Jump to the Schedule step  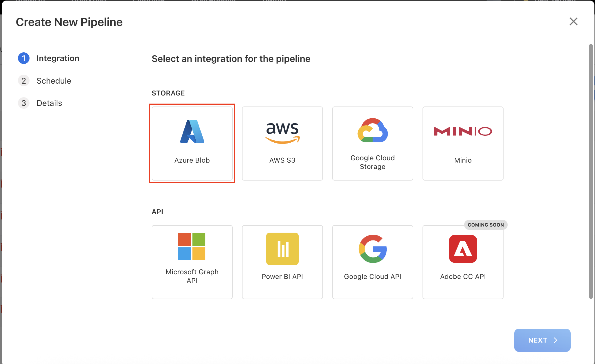click(54, 81)
